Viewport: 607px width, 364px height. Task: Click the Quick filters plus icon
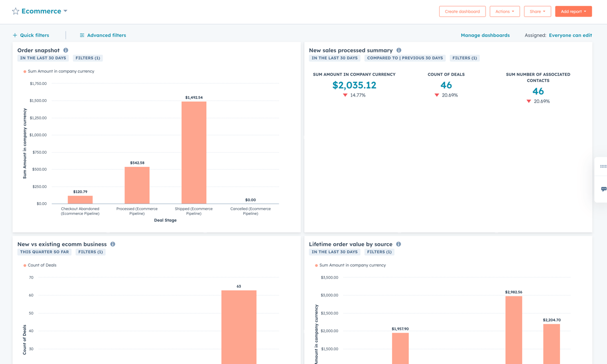pyautogui.click(x=15, y=35)
